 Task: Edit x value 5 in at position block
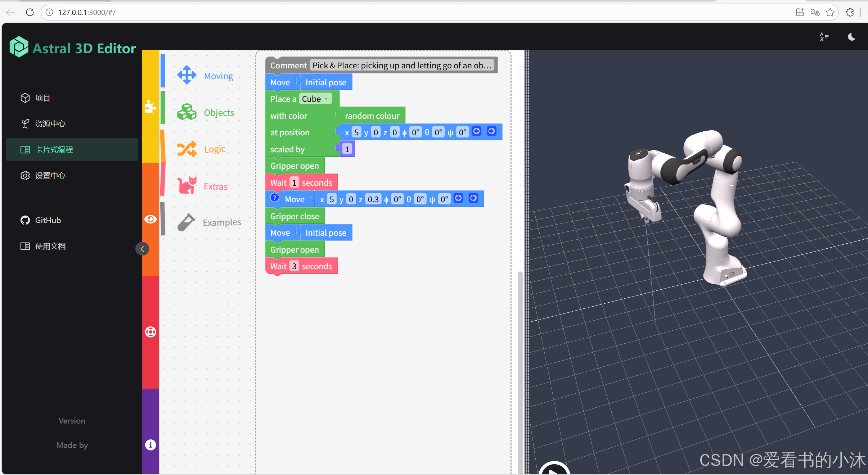click(356, 132)
